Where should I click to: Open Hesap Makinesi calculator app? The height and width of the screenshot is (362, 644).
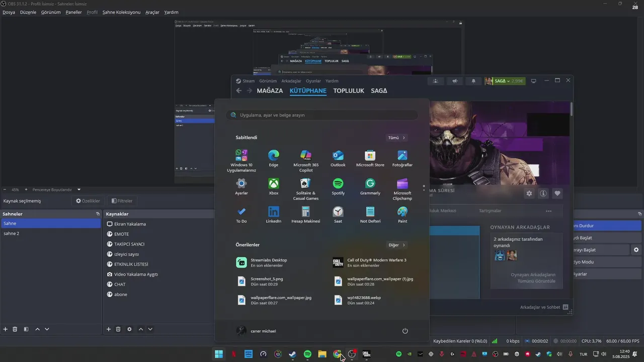coord(306,215)
